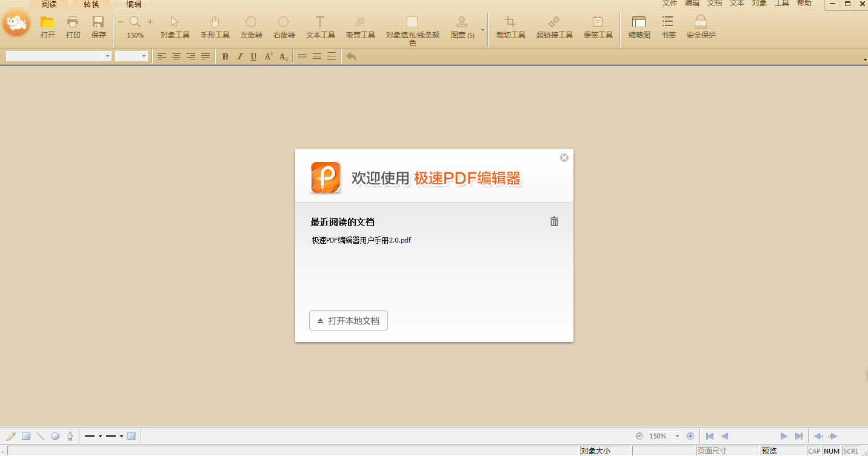This screenshot has height=456, width=868.
Task: Click the selection marquee icon in bottom toolbar
Action: (x=131, y=436)
